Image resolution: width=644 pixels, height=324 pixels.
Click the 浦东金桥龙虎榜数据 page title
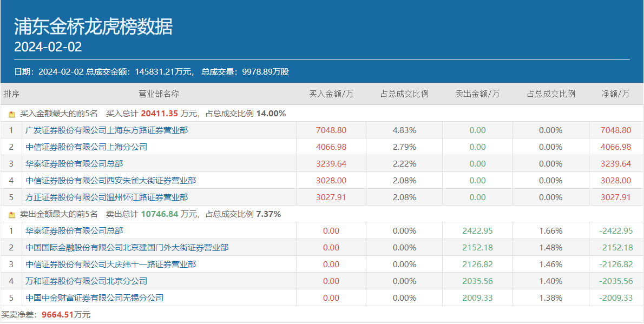pyautogui.click(x=93, y=27)
